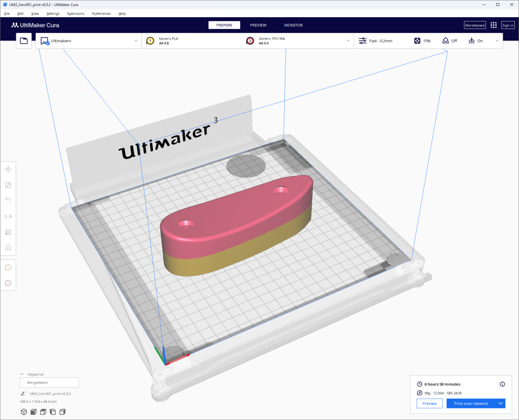Open the UltiMaker apps grid icon
Image resolution: width=519 pixels, height=420 pixels.
click(x=494, y=25)
